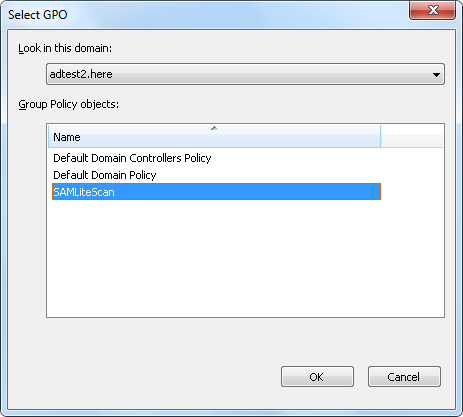Close the Select GPO dialog window
The width and height of the screenshot is (463, 417).
tap(432, 10)
